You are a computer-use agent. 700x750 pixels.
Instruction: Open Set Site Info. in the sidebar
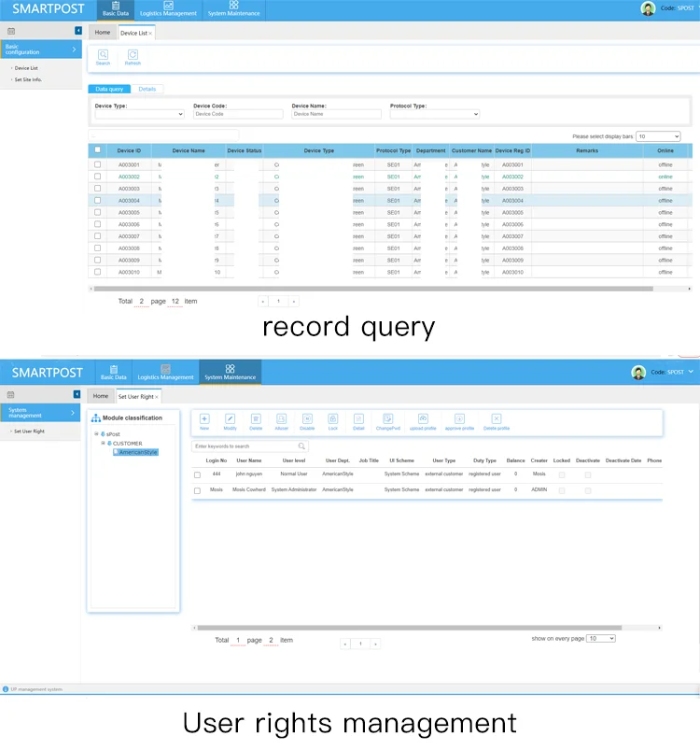click(x=27, y=79)
